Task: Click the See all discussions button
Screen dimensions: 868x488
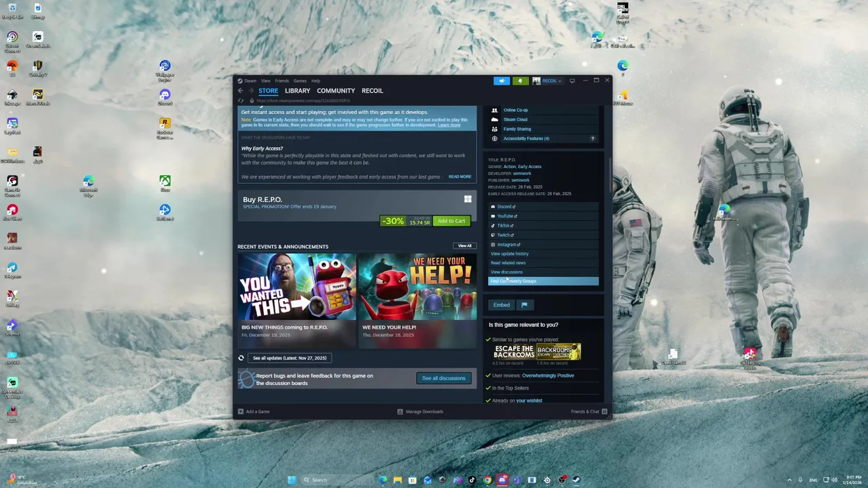Action: [443, 378]
